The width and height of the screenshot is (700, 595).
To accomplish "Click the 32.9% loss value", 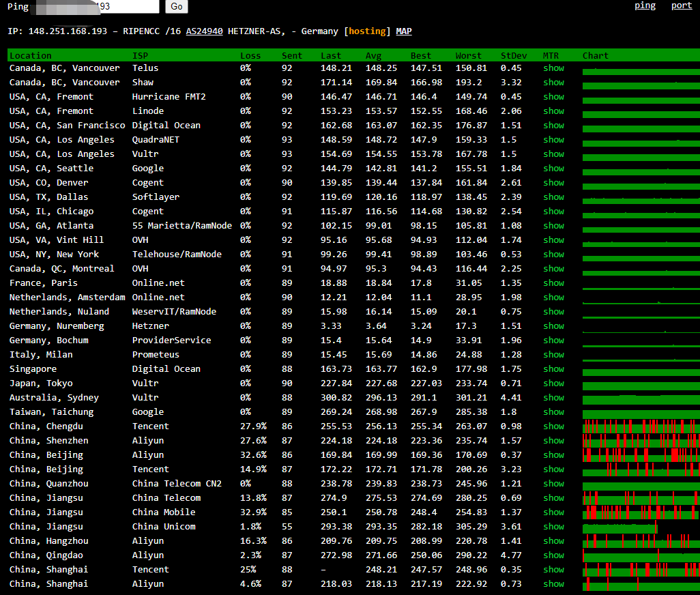I will [x=253, y=512].
